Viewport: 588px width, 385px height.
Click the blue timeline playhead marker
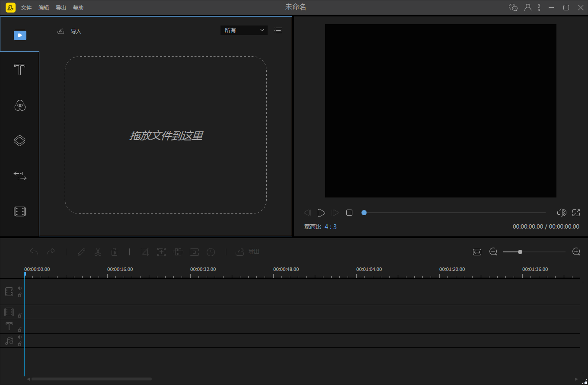25,274
